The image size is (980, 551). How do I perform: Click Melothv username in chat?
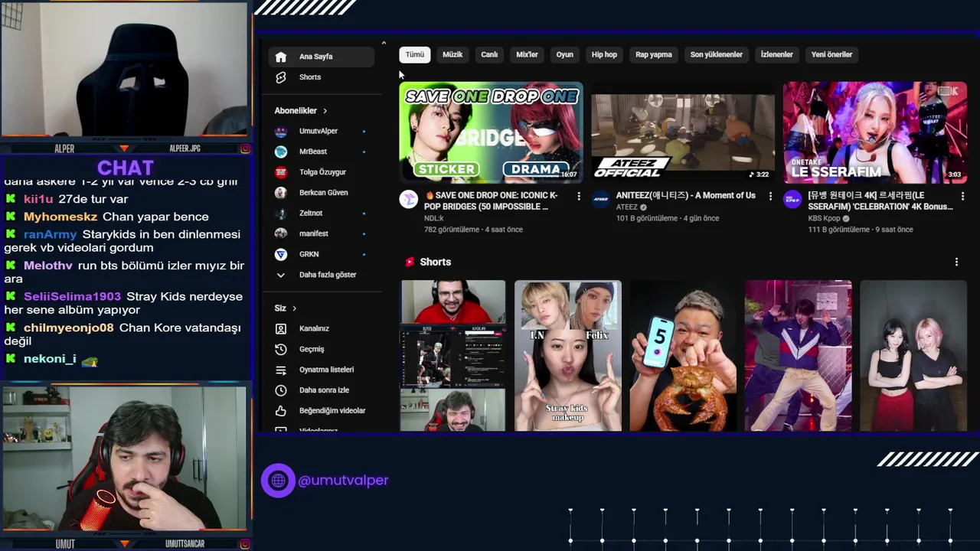(47, 266)
